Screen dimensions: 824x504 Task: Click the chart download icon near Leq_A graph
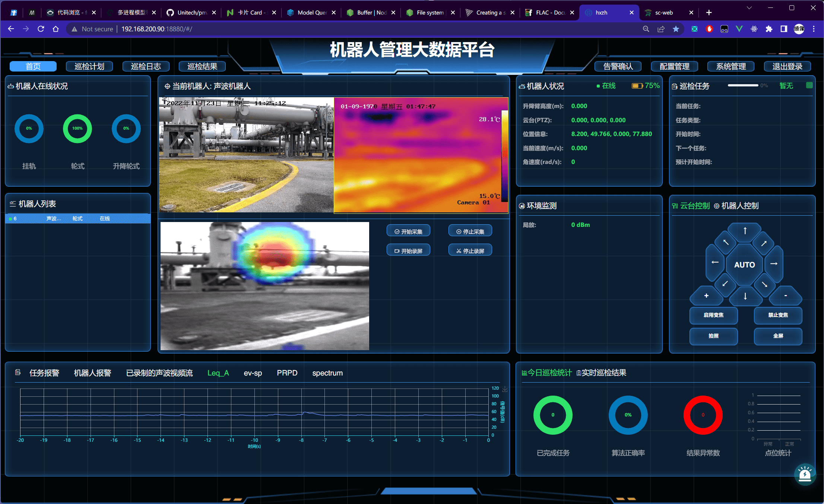[505, 389]
